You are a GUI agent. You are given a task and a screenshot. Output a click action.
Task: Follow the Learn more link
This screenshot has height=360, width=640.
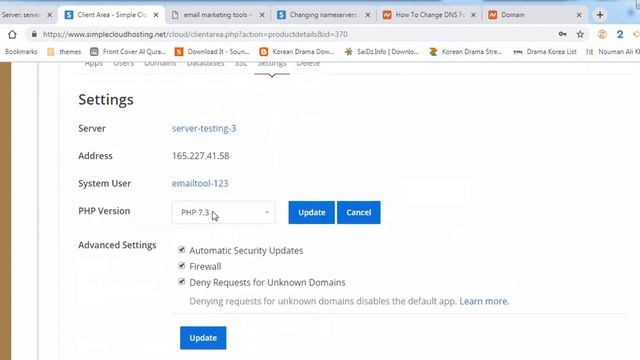[484, 301]
